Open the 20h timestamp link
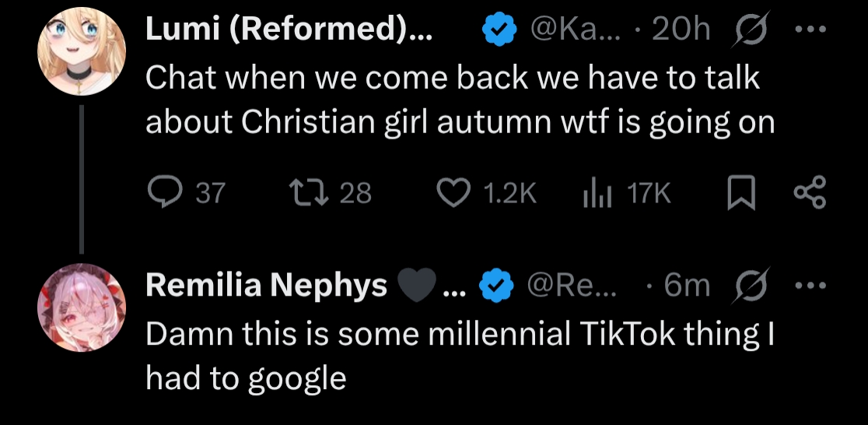 point(681,30)
